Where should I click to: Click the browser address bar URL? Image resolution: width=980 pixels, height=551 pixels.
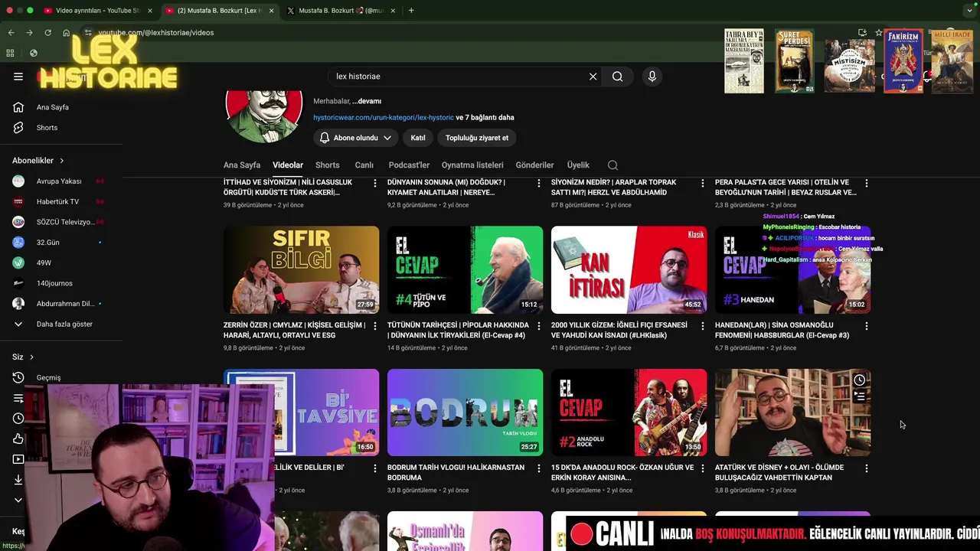point(156,33)
